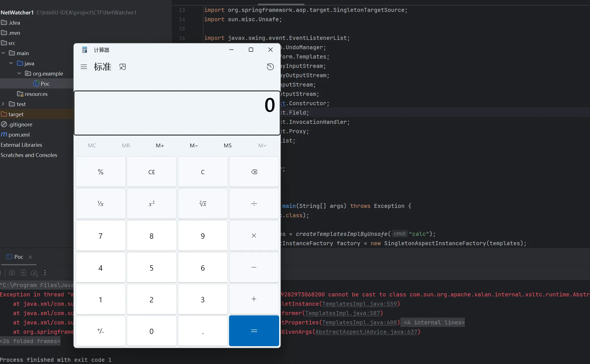
Task: Expand the 26 folded frames in console
Action: [30, 341]
